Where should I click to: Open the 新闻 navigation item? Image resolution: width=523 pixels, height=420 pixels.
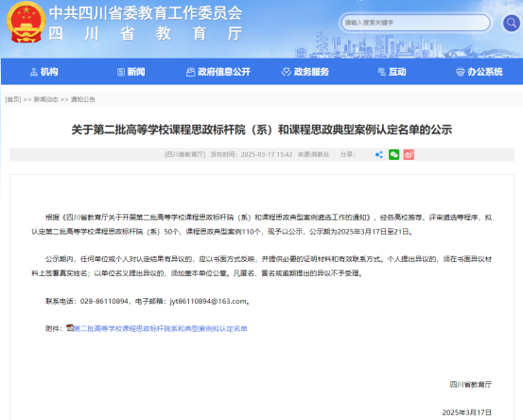point(131,72)
